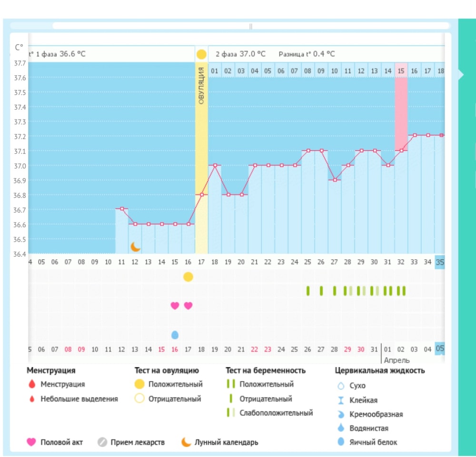Click the Клейкая cervical fluid icon in legend

pyautogui.click(x=341, y=400)
